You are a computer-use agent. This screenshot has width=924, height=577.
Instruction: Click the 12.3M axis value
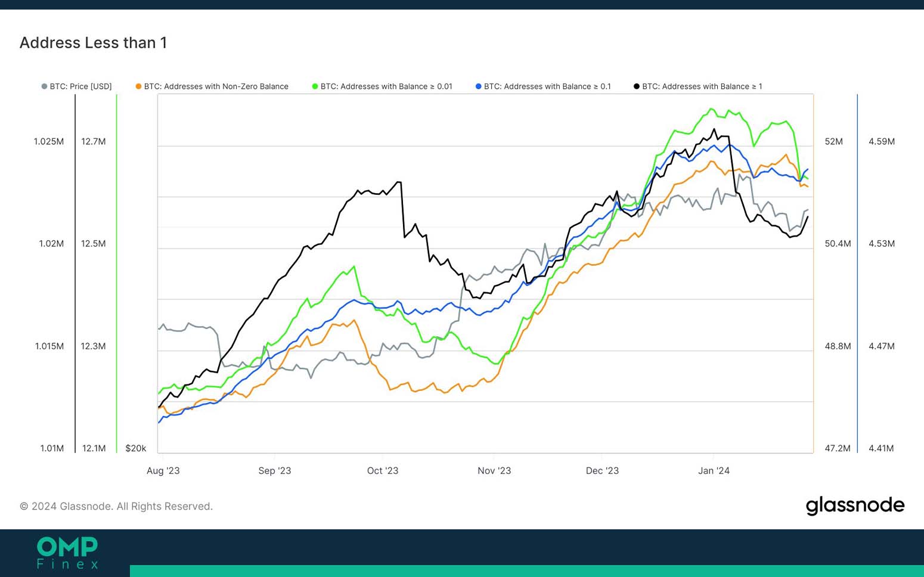click(x=94, y=346)
